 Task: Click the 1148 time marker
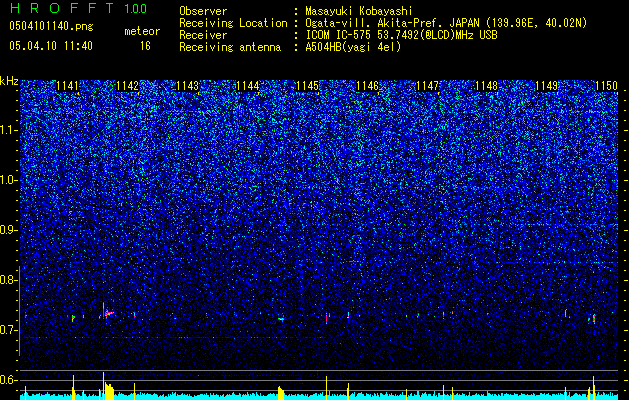pos(486,86)
